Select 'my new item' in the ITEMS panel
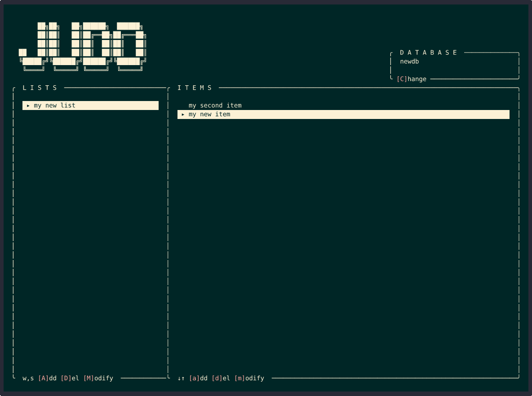Screen dimensions: 532x396 (x=209, y=114)
